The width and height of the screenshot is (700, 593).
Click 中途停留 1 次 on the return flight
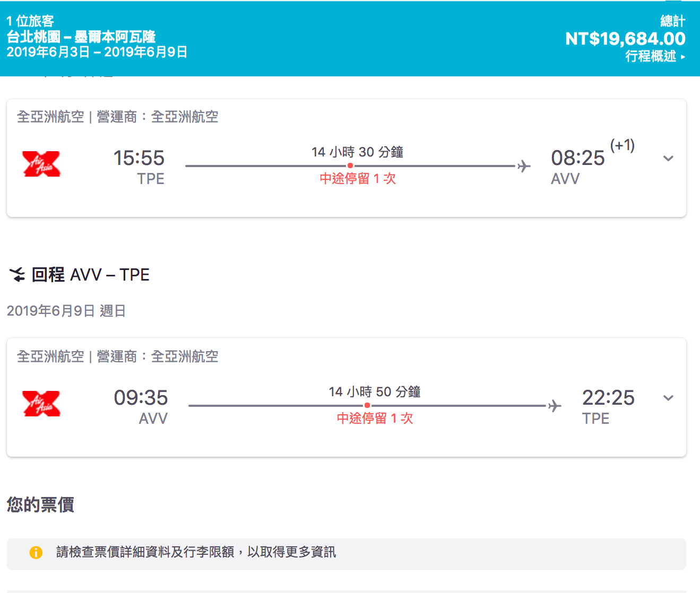point(375,418)
